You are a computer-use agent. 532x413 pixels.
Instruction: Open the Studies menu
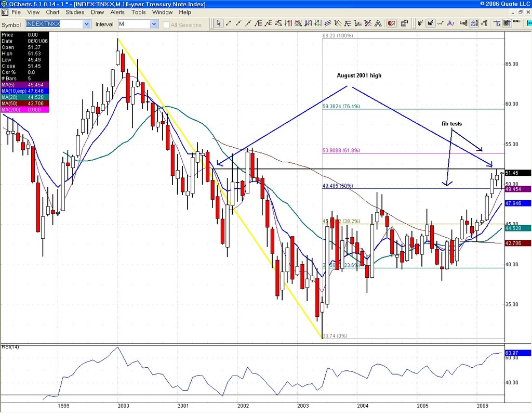click(x=75, y=12)
